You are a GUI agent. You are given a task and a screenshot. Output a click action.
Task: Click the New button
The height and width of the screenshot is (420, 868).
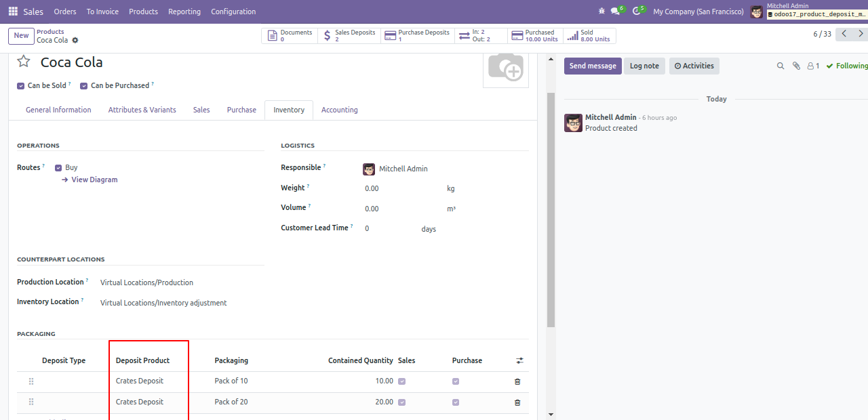coord(21,36)
